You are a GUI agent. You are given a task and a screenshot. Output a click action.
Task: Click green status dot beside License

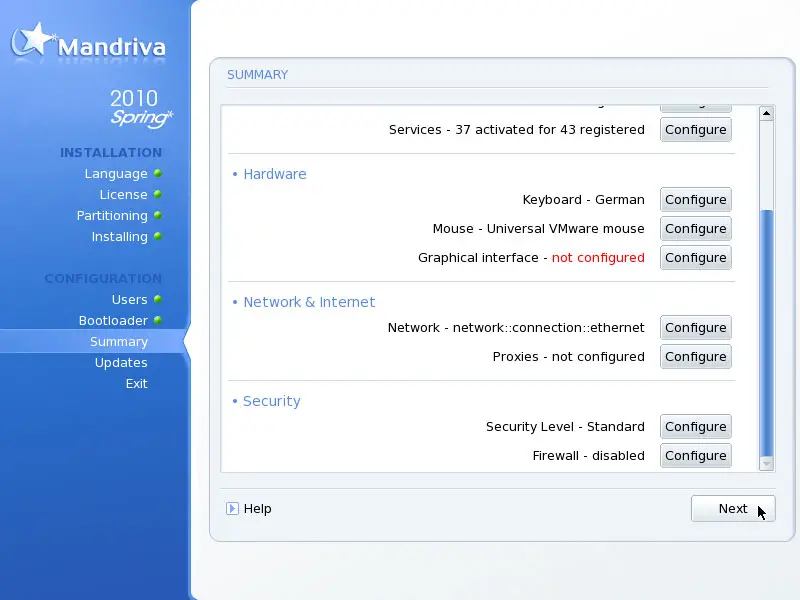click(x=158, y=194)
